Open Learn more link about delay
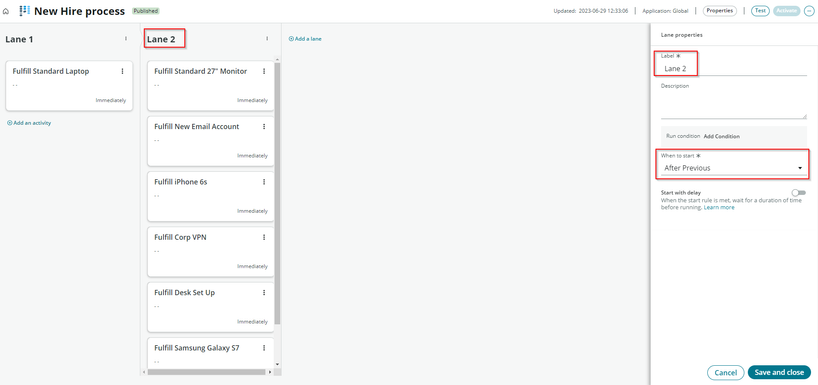This screenshot has height=385, width=818. 719,208
